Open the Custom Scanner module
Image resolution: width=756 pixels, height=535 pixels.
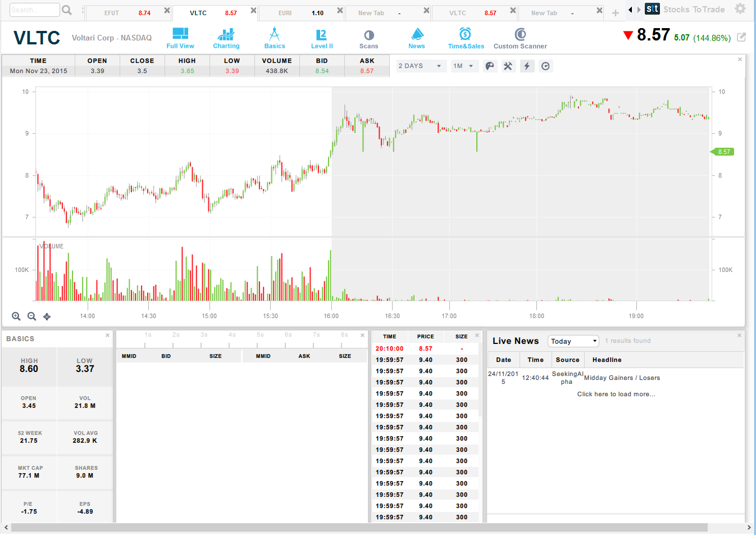pos(520,38)
